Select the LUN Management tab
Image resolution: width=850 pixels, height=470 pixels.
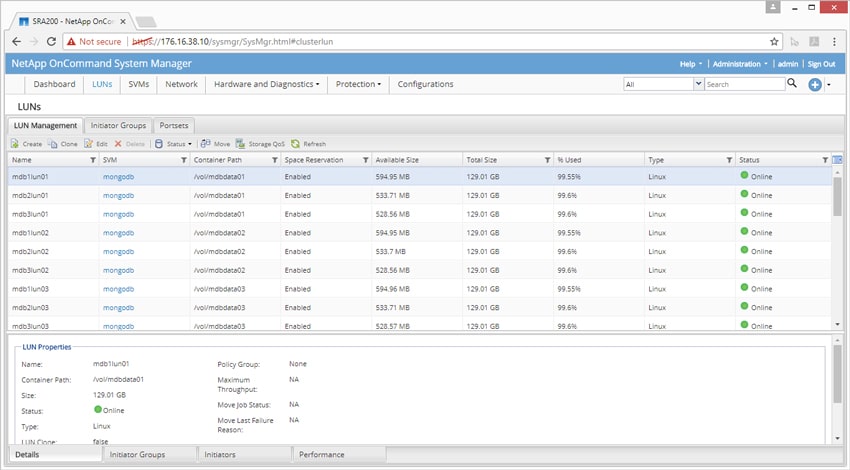45,125
